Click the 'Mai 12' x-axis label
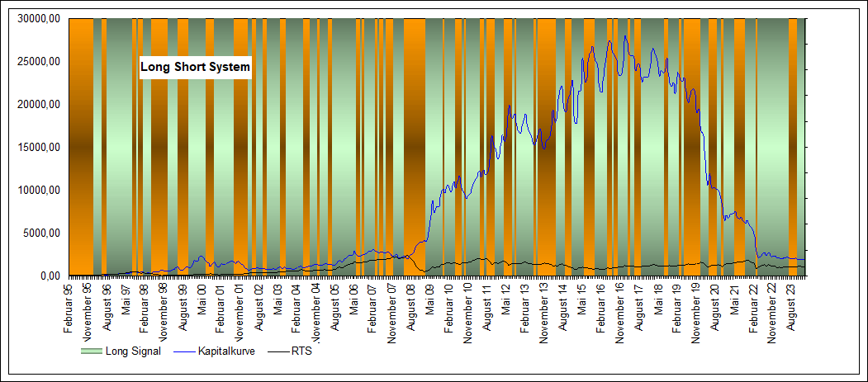Screen dimensions: 868x382 [x=505, y=299]
